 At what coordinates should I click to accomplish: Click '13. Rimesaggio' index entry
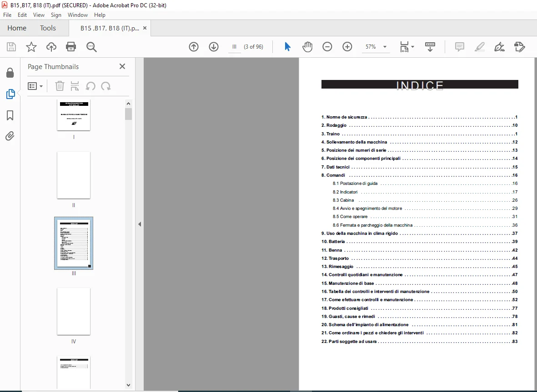coord(419,267)
